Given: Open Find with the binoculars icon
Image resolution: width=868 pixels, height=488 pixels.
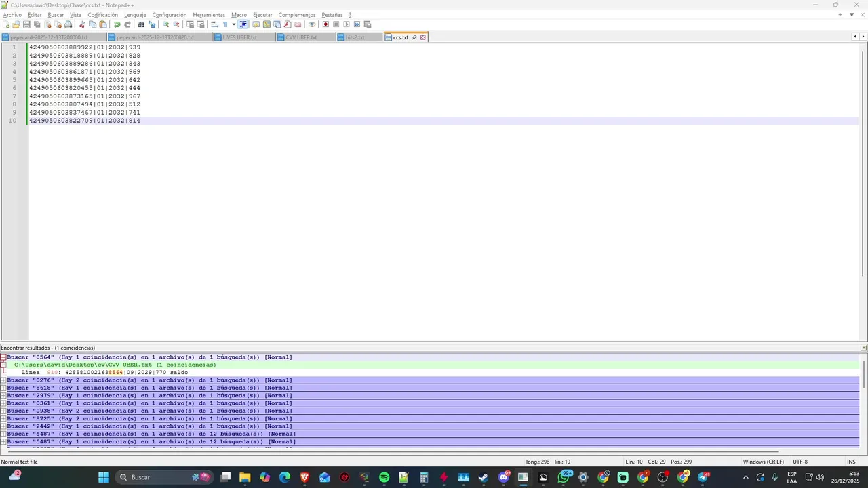Looking at the screenshot, I should [x=142, y=24].
